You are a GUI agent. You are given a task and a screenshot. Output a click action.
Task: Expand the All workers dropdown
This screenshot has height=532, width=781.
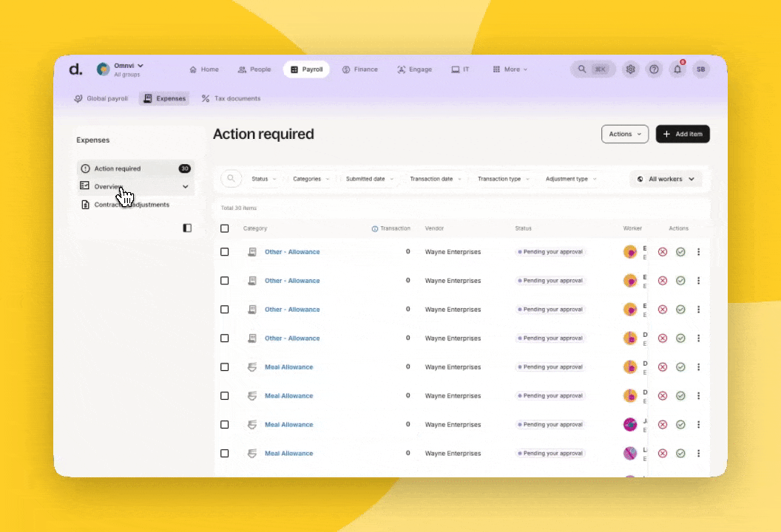[666, 179]
